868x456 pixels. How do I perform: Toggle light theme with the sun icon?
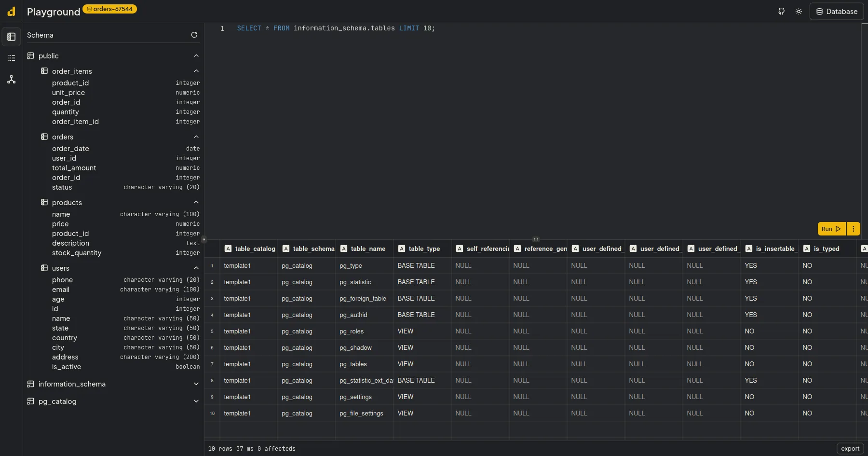[x=799, y=11]
